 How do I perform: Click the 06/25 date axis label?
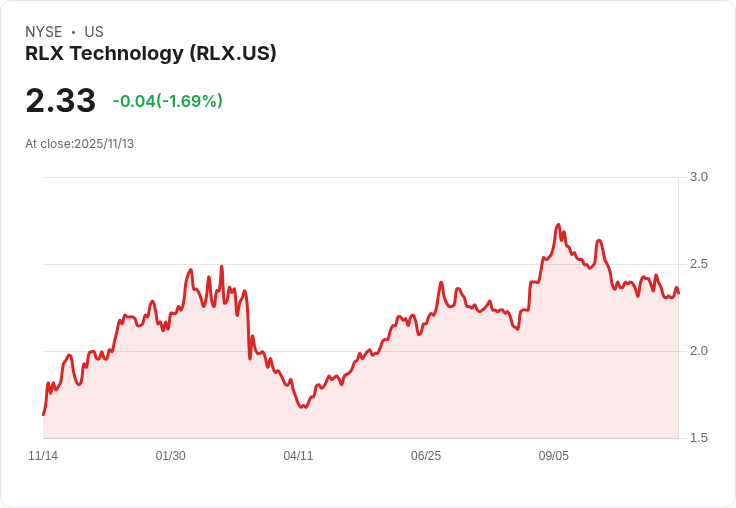(426, 456)
